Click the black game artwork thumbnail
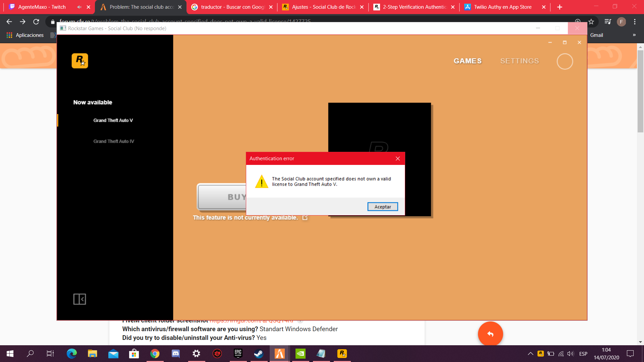644x362 pixels. [x=379, y=127]
